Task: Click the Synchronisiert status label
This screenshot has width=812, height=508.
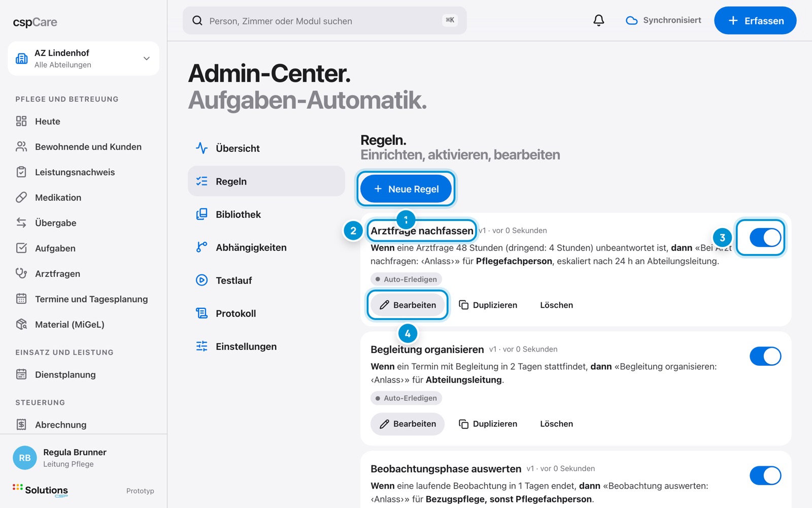Action: click(672, 20)
